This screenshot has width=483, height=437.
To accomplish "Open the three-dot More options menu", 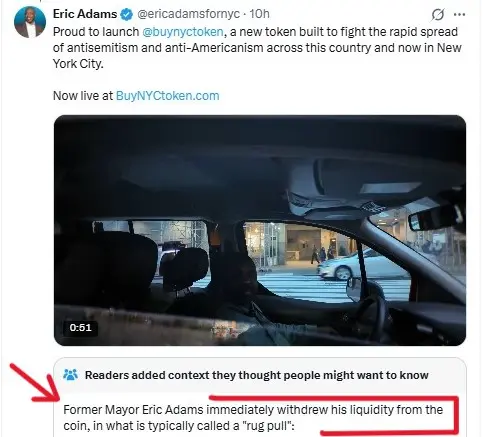I will [460, 14].
